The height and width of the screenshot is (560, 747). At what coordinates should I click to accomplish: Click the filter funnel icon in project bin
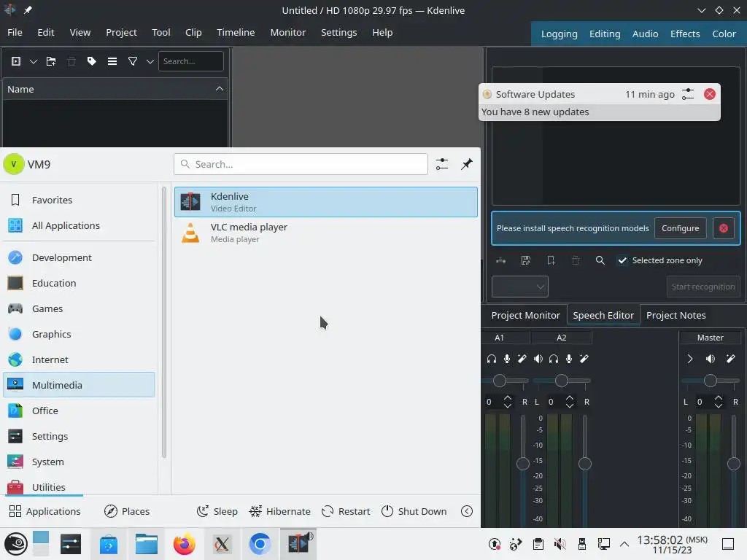[x=133, y=61]
